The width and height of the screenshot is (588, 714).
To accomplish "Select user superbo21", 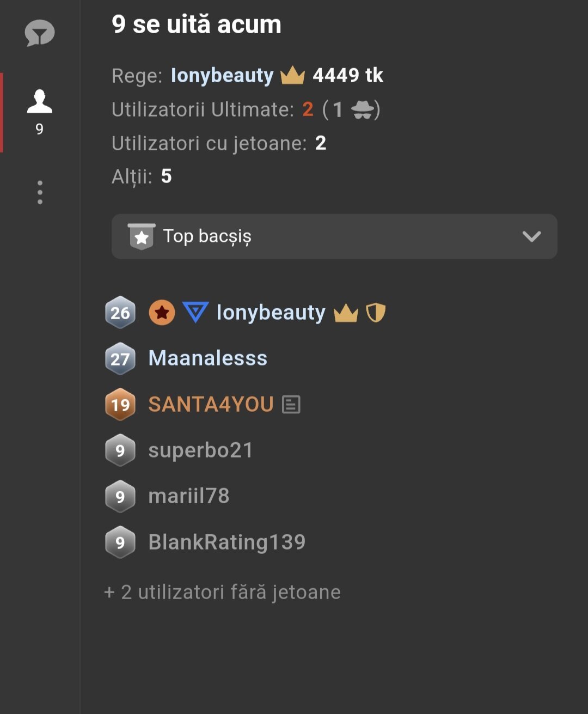I will (200, 450).
